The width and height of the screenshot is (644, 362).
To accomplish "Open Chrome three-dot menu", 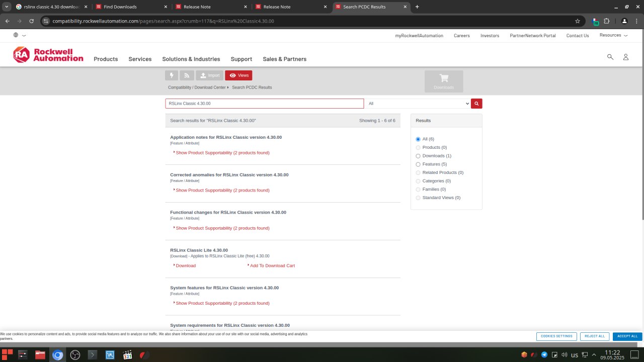I will [636, 21].
